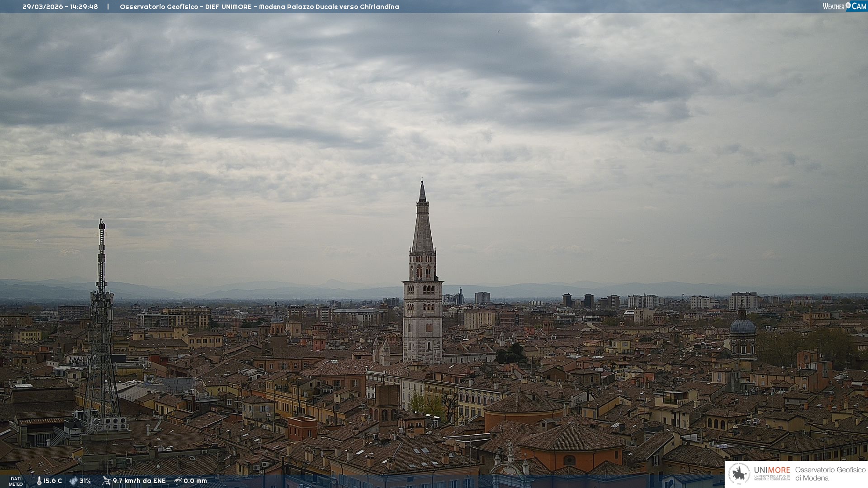
Task: Click the Ghirlandina bell tower in the image
Action: pos(423,298)
